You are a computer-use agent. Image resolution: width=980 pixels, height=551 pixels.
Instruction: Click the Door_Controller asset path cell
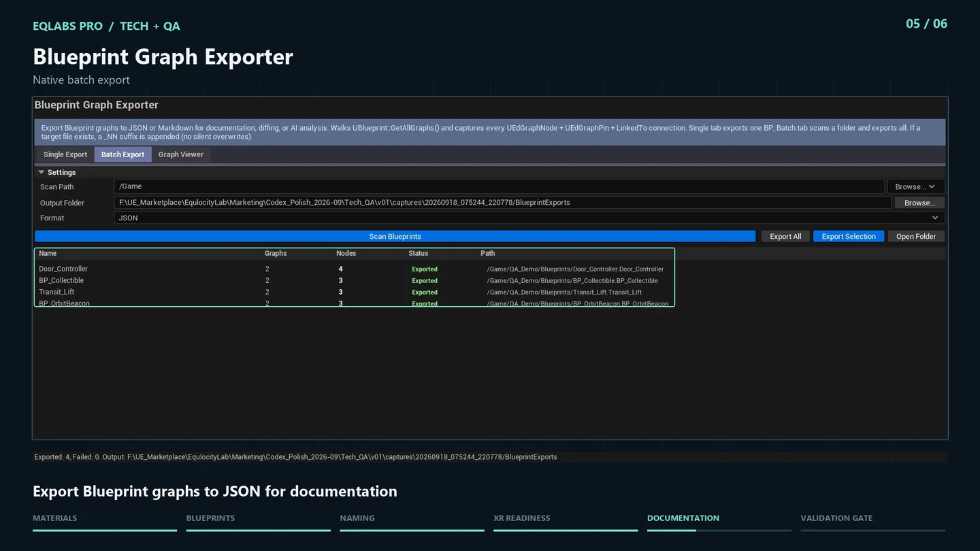[575, 269]
